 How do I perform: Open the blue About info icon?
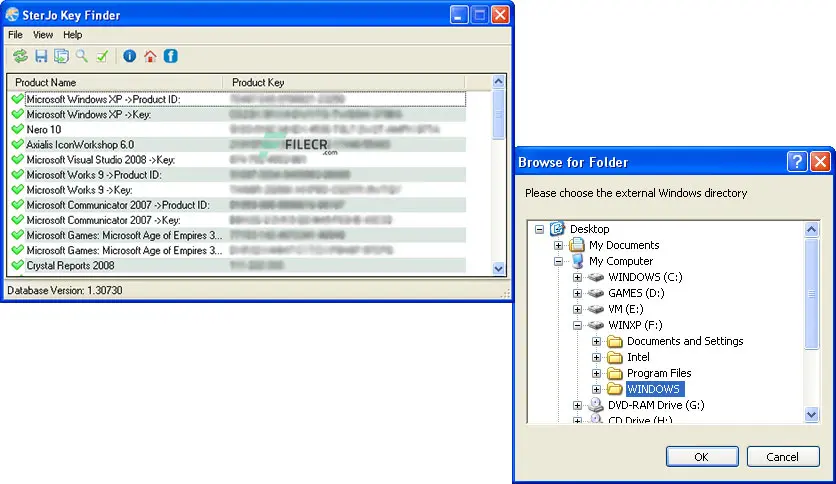pos(129,57)
